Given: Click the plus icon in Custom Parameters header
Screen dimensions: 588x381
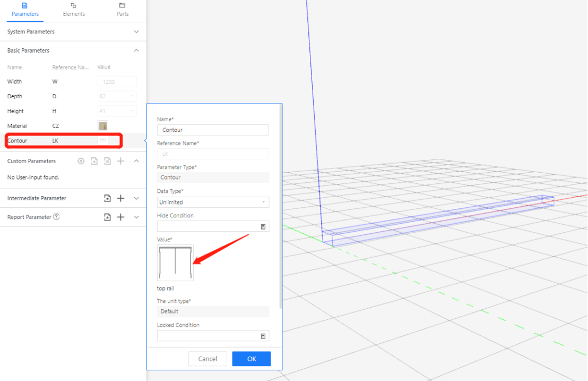Looking at the screenshot, I should point(120,161).
